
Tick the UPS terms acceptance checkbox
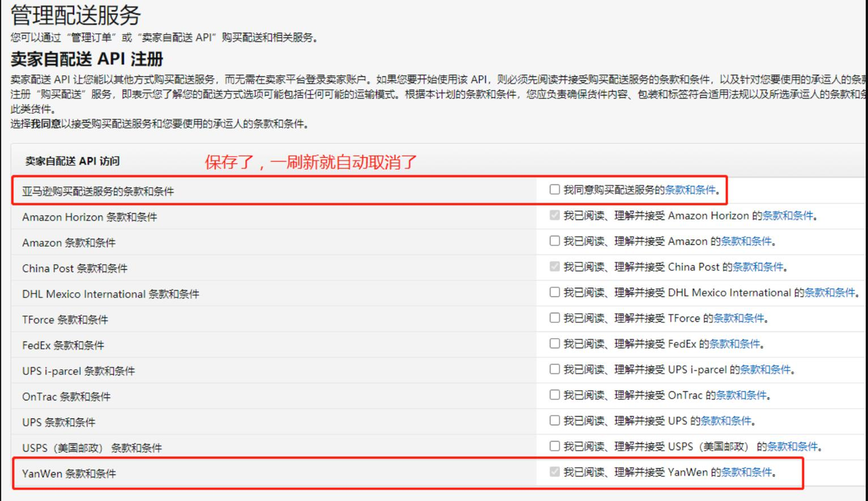pyautogui.click(x=555, y=420)
